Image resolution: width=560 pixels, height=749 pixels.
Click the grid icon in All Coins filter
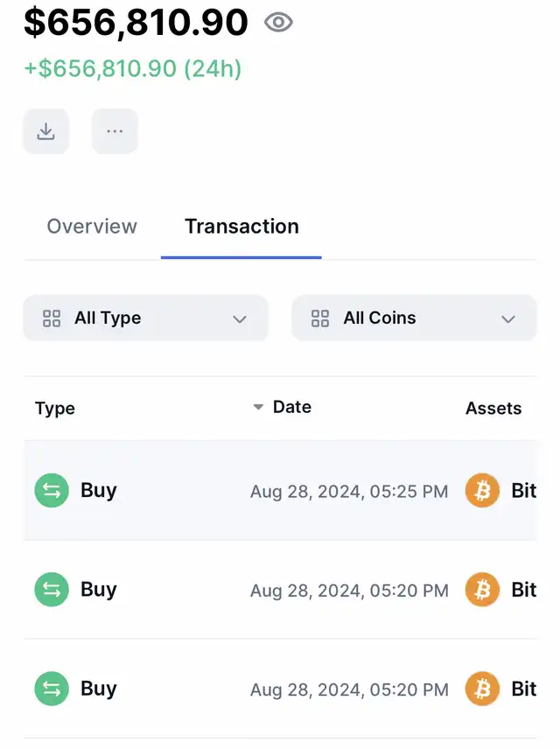(320, 318)
